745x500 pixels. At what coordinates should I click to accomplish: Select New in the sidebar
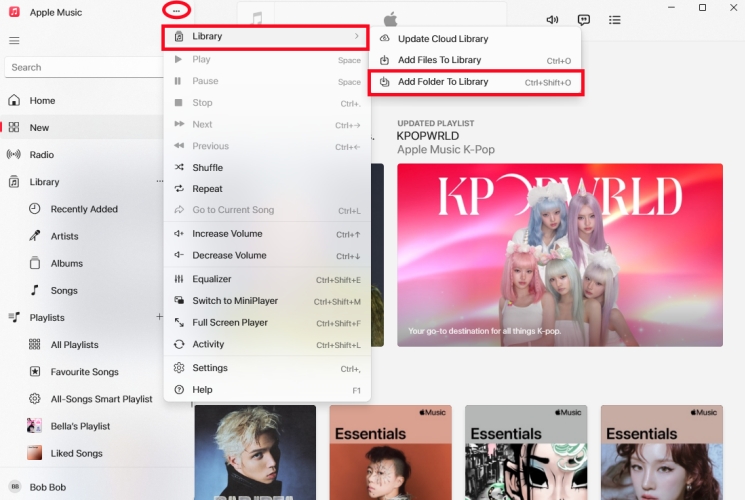click(x=82, y=127)
